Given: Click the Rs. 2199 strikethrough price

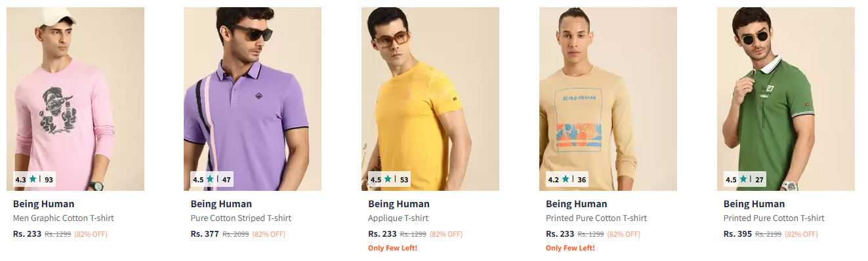Looking at the screenshot, I should 768,234.
